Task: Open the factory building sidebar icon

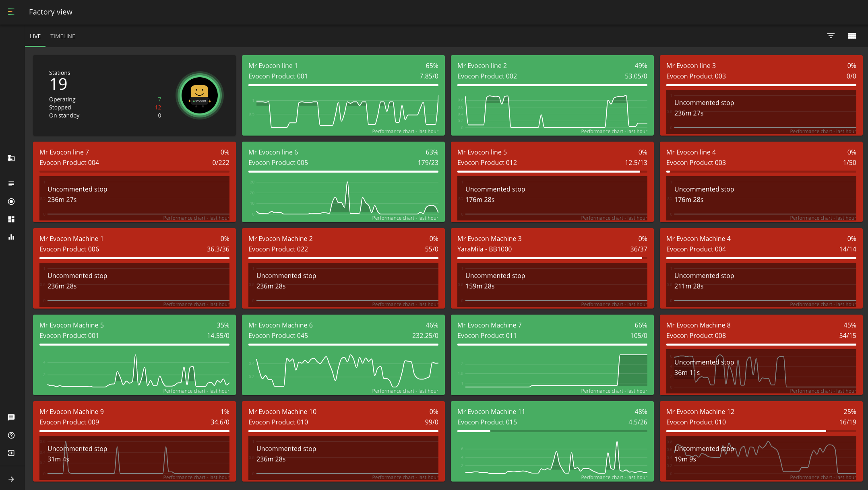Action: (x=11, y=158)
